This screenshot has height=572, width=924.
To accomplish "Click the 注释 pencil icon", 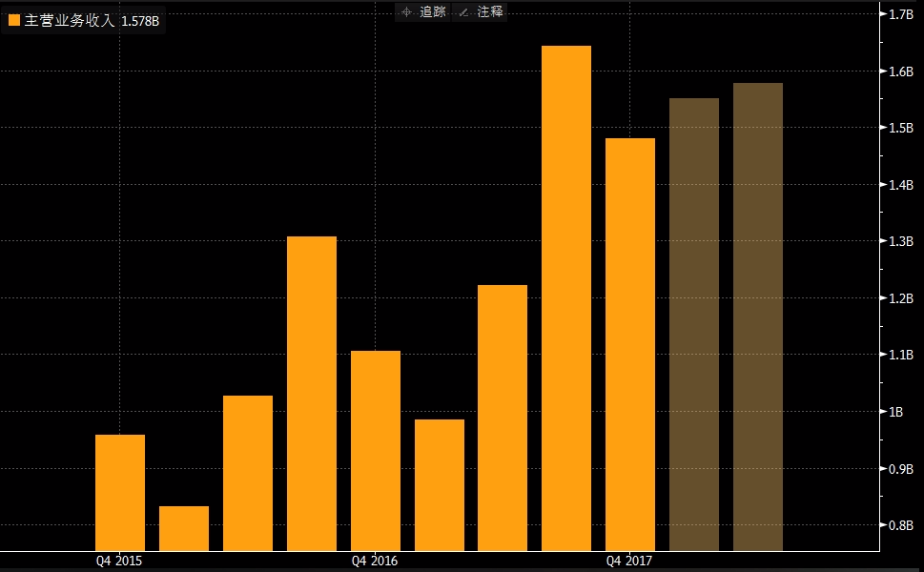I will pyautogui.click(x=464, y=12).
